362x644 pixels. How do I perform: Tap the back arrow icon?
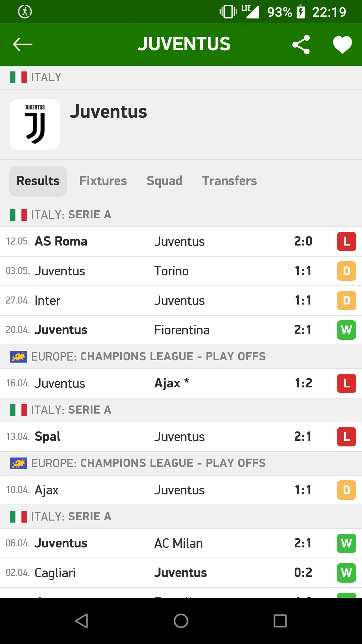22,44
